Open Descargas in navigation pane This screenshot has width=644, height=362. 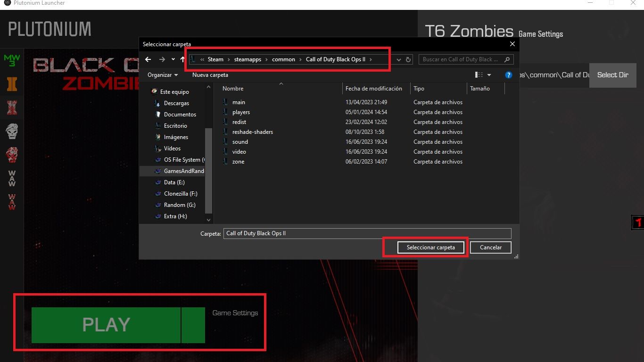point(176,103)
